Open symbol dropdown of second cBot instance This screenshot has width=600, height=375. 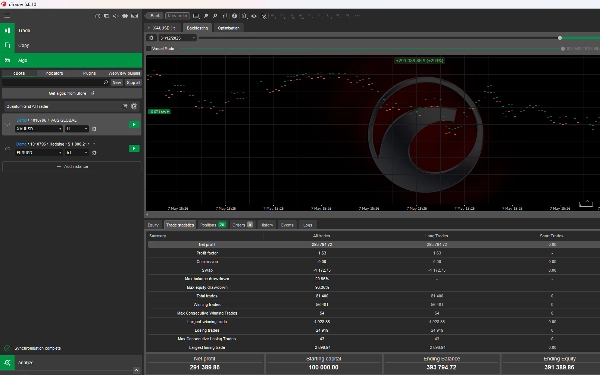39,153
